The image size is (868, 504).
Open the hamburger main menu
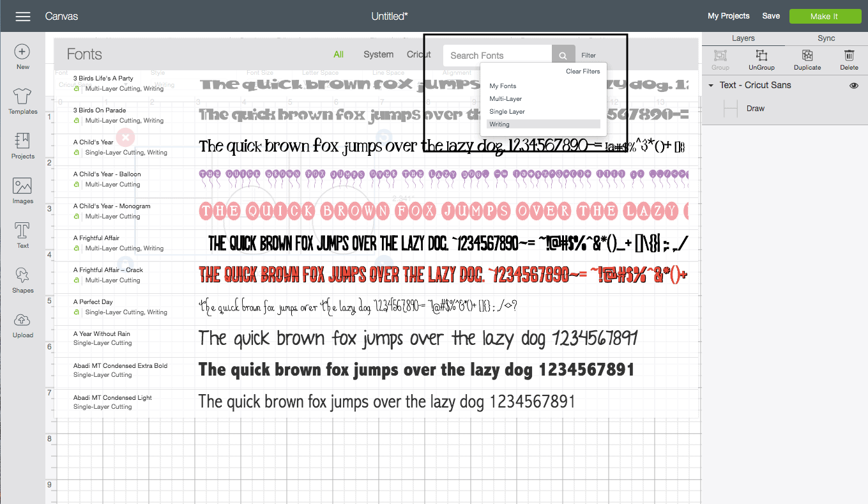23,17
